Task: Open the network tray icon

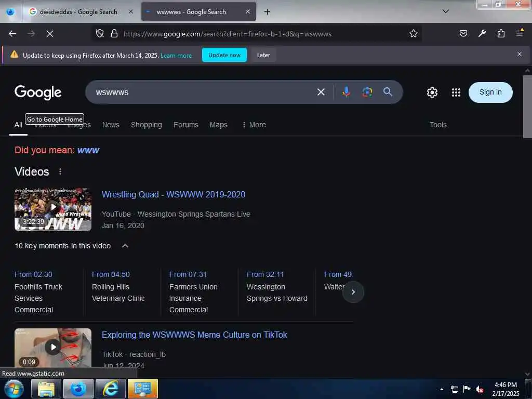Action: (x=455, y=389)
